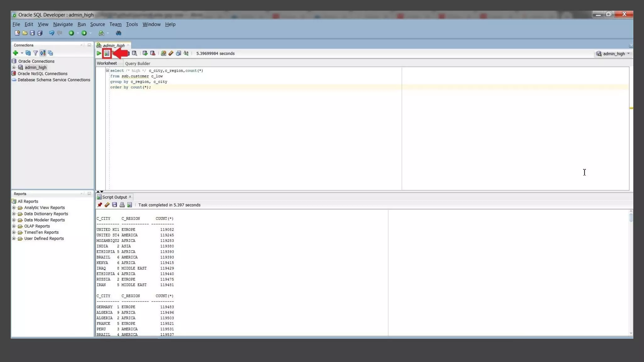Click the Rollback database icon
Screen dimensions: 644x362
coord(153,53)
